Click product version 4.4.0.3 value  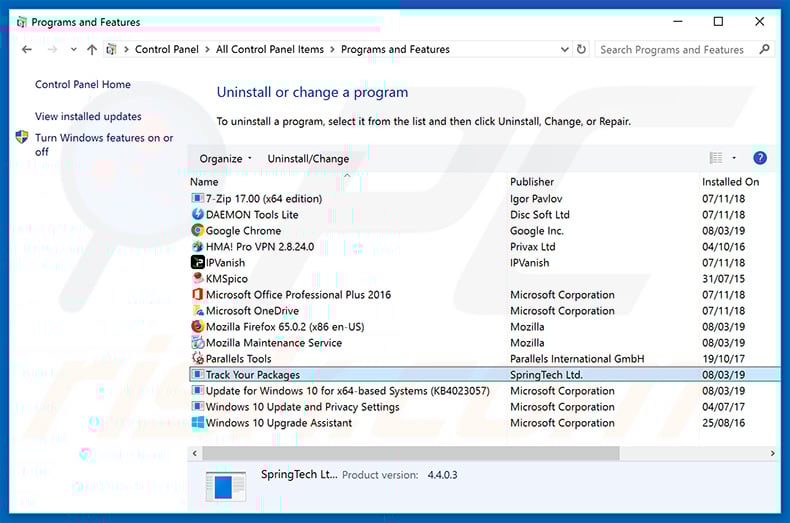click(442, 475)
